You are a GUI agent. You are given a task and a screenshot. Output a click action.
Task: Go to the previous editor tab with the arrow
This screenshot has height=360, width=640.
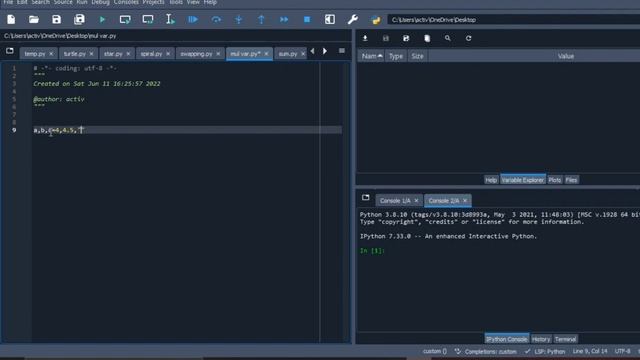312,51
